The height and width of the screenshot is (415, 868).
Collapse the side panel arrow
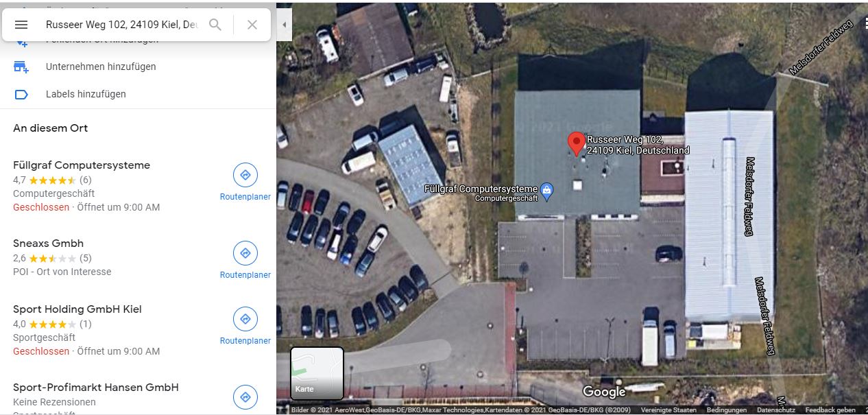[285, 25]
